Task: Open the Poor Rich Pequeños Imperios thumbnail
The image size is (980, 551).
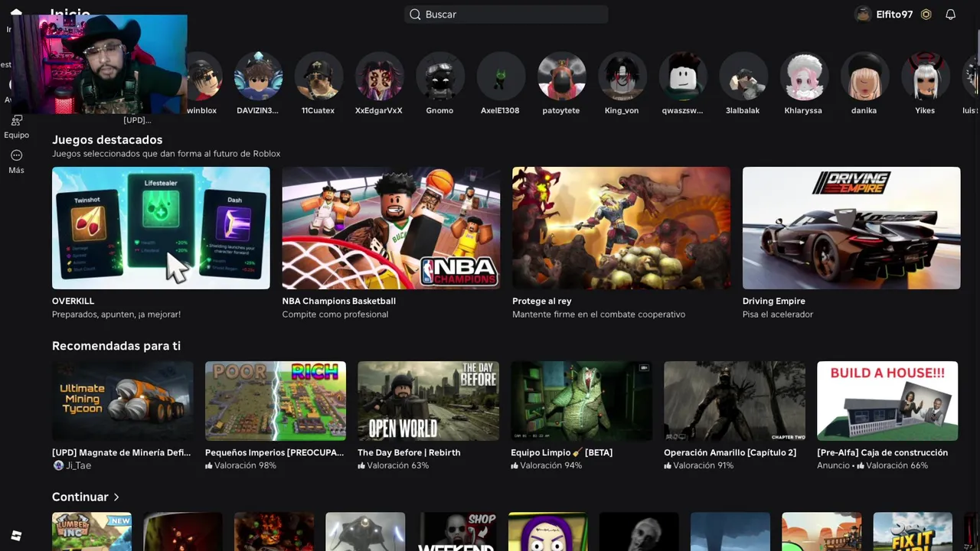Action: pyautogui.click(x=276, y=401)
